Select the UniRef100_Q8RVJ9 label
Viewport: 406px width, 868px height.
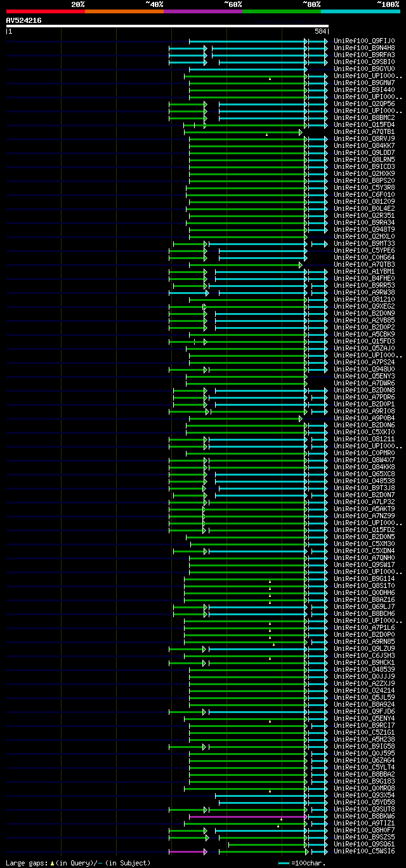[x=363, y=138]
